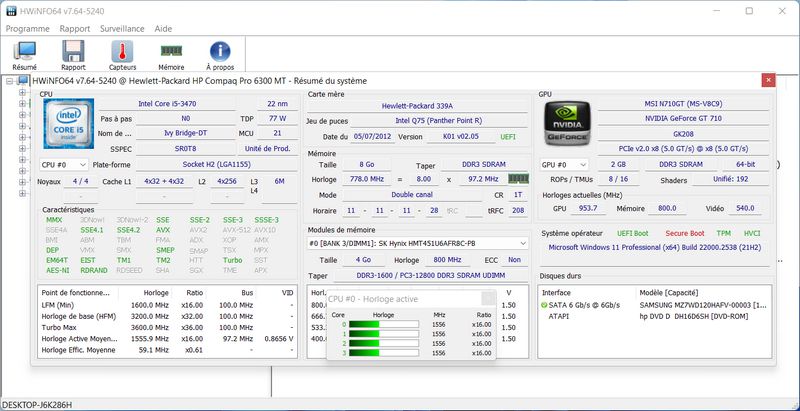
Task: Click the Rapport floppy disk toolbar icon
Action: [73, 55]
